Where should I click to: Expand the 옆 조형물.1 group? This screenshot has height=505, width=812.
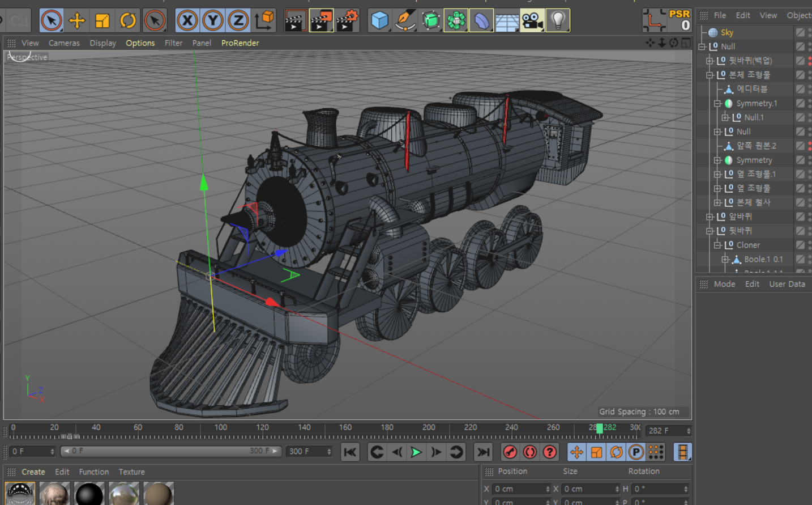[717, 174]
